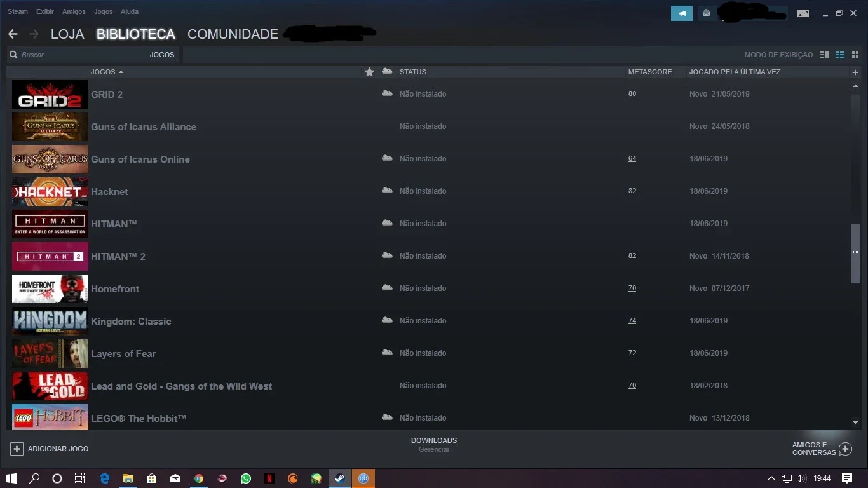Click the search magnifier in the library
This screenshot has height=488, width=868.
point(13,55)
